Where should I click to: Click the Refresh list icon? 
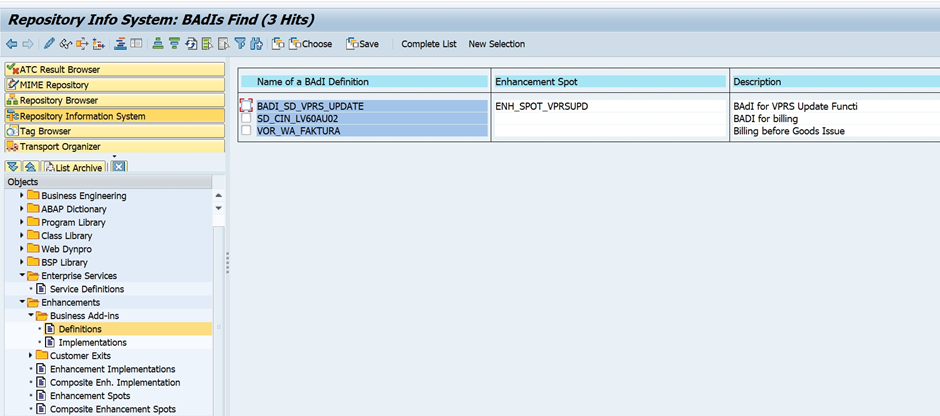coord(191,44)
